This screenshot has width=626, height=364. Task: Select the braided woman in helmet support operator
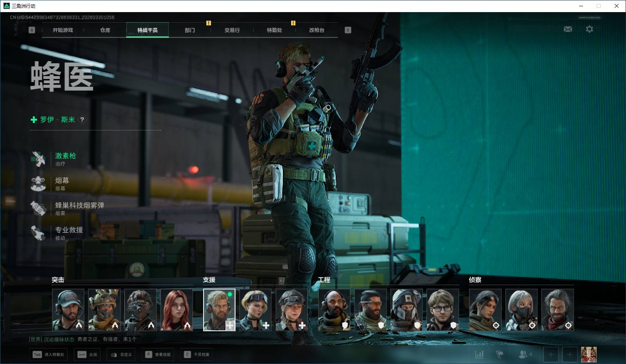[x=292, y=310]
